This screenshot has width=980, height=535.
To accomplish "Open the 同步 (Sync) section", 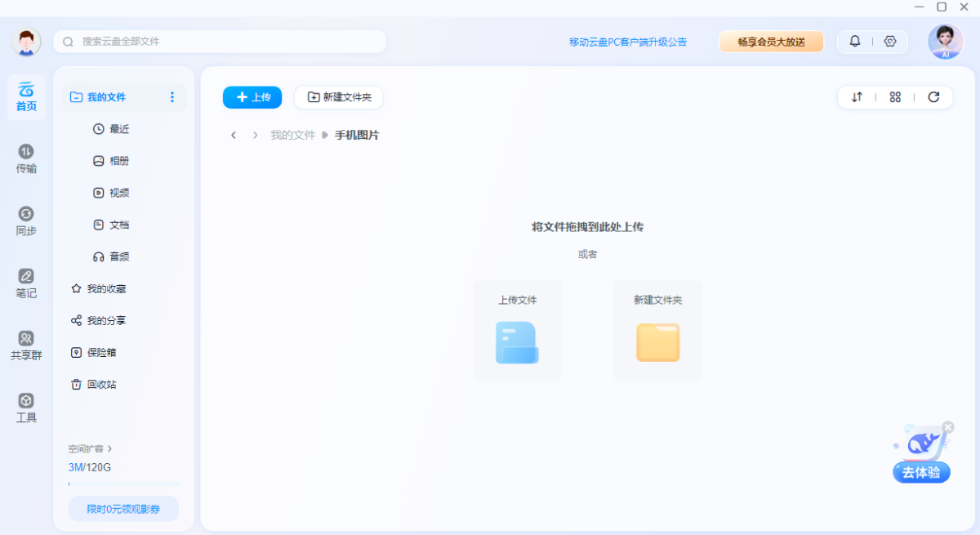I will (25, 221).
